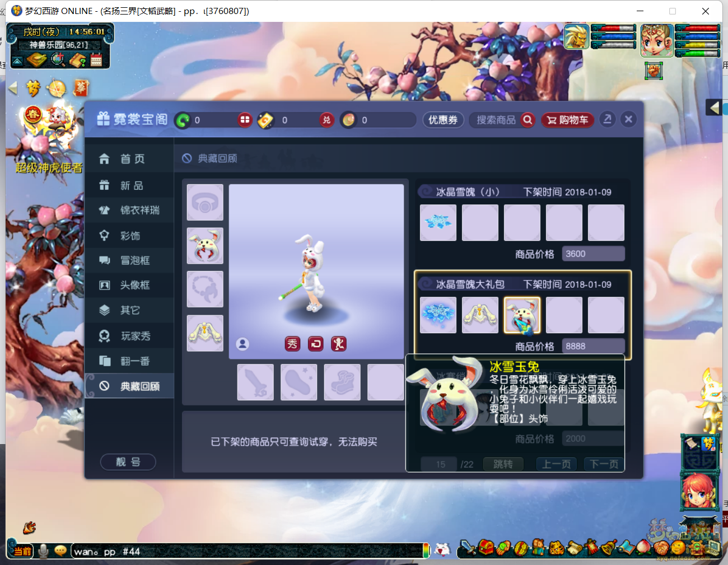Select the sword weapon slot below preview

click(x=255, y=382)
